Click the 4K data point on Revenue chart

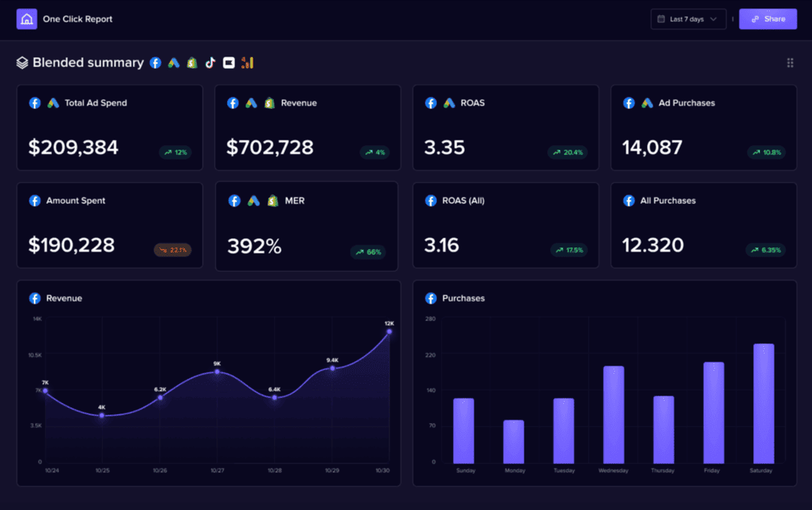coord(102,415)
